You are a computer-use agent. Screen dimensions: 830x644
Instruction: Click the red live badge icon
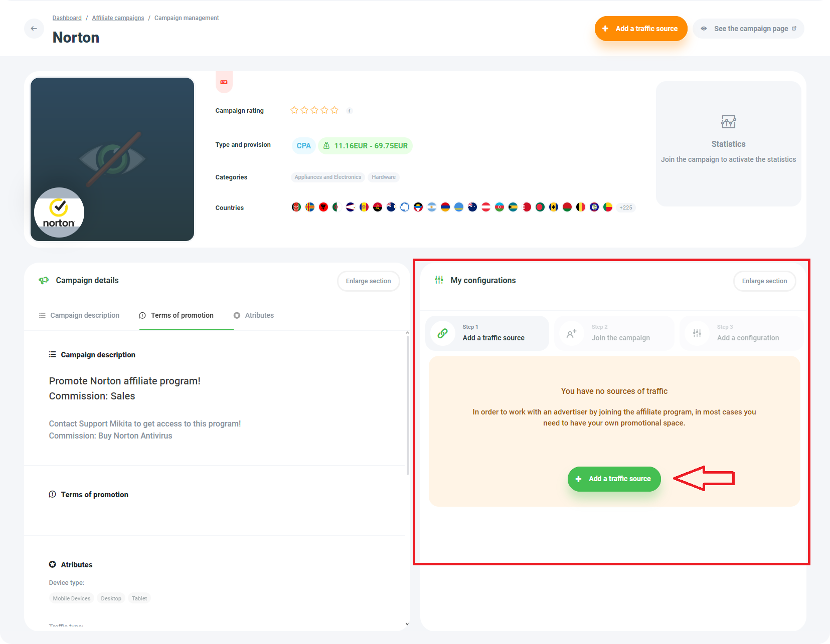pyautogui.click(x=224, y=82)
